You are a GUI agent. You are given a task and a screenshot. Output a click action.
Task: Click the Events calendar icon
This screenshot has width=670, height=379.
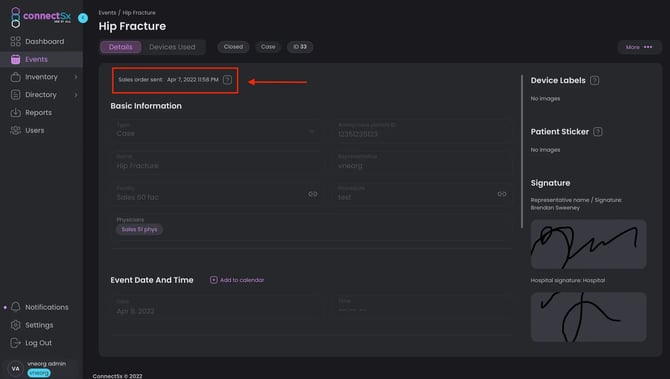[15, 59]
